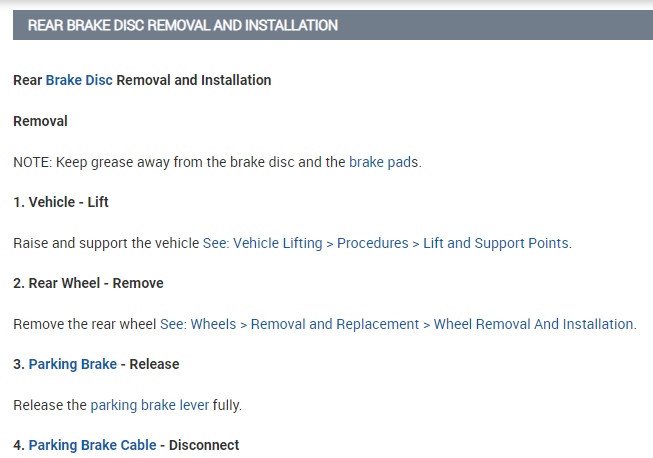Select the "2. Rear Wheel - Remove" heading
Viewport: 653px width, 458px height.
tap(88, 283)
